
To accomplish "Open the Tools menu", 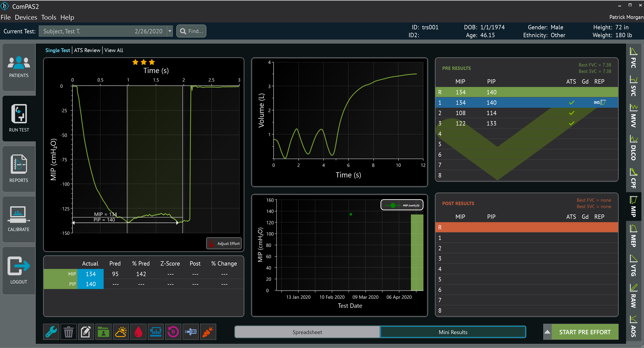I will [49, 17].
